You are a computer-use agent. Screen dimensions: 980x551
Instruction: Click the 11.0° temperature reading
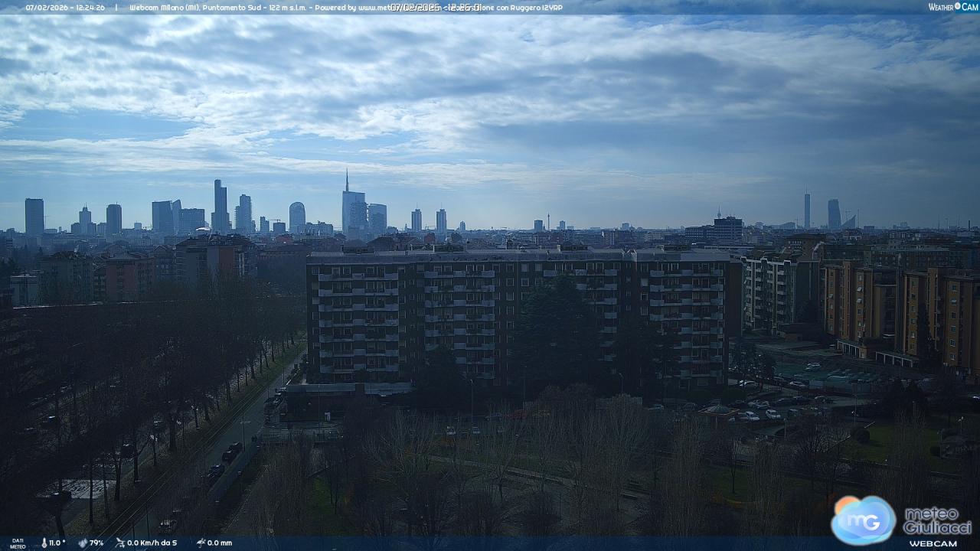pos(57,543)
